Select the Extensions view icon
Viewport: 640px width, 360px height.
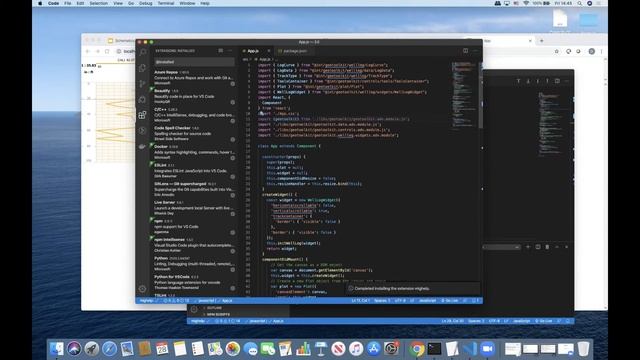pos(142,115)
